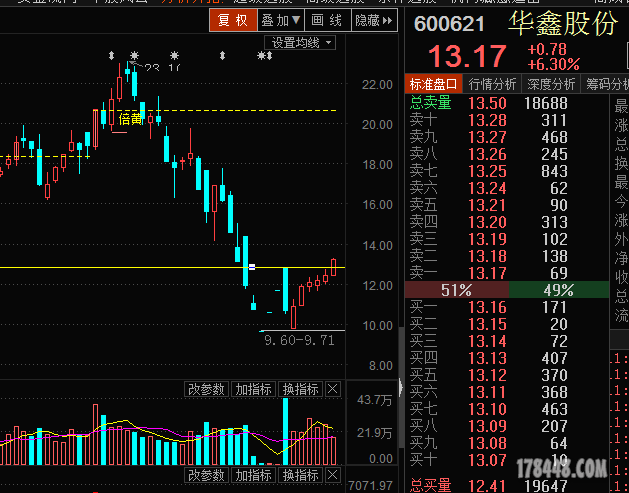Image resolution: width=629 pixels, height=493 pixels.
Task: Close the volume indicator panel with X
Action: [333, 389]
